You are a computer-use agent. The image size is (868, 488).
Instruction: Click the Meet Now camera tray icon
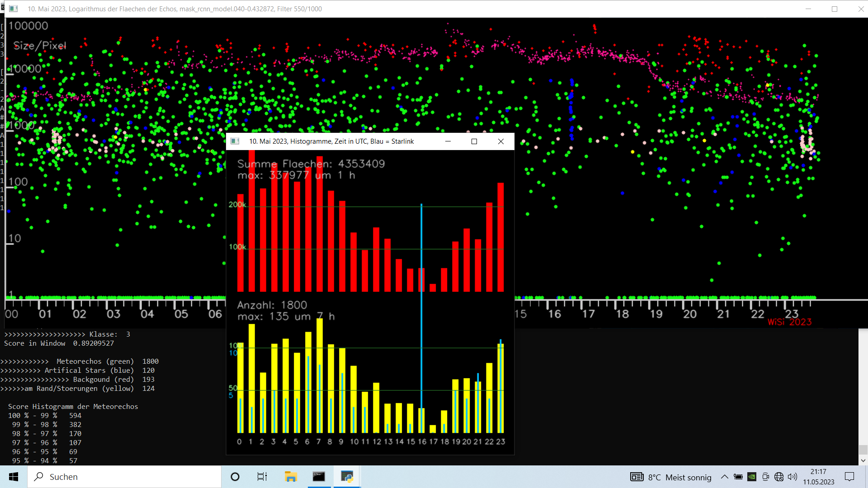point(765,477)
